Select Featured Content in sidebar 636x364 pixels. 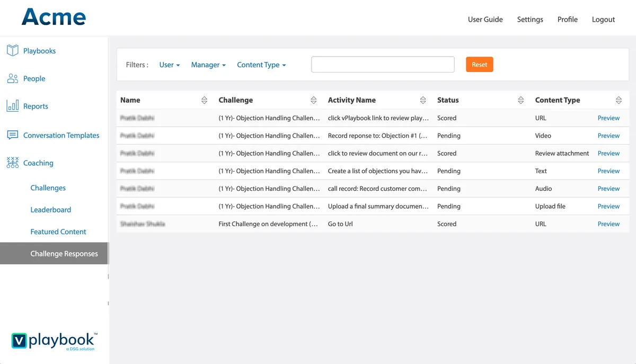point(58,232)
